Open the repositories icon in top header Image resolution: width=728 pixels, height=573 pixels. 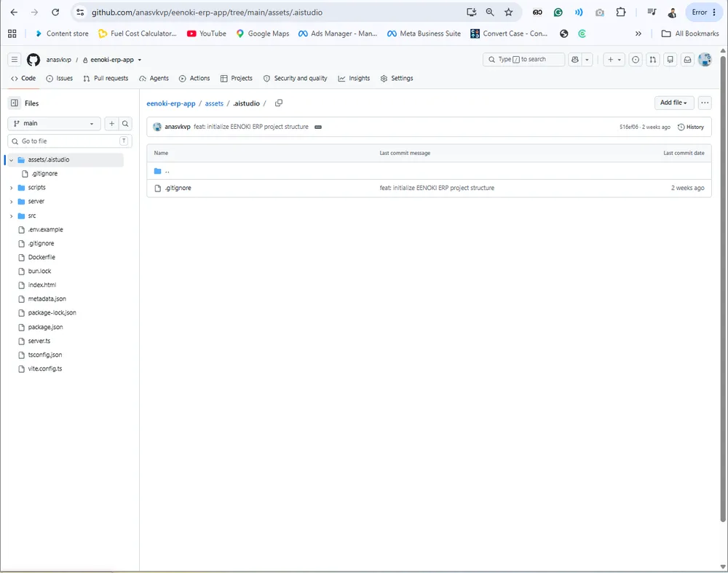click(x=670, y=60)
